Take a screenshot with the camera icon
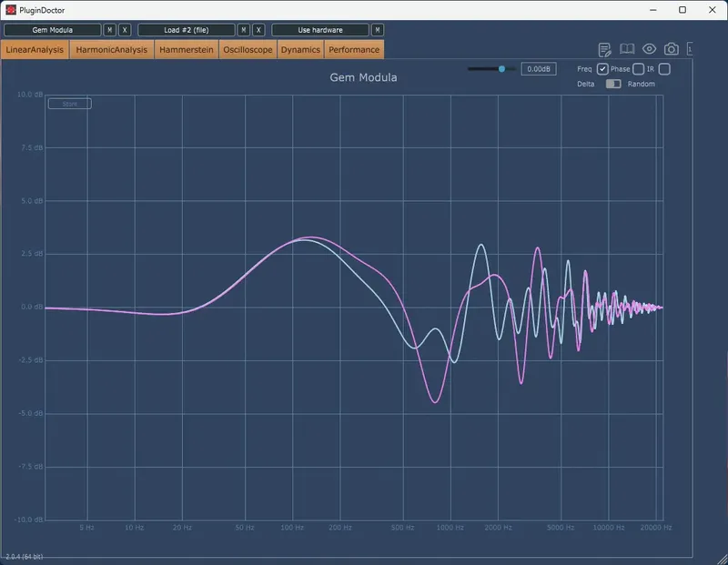The image size is (728, 565). 671,49
